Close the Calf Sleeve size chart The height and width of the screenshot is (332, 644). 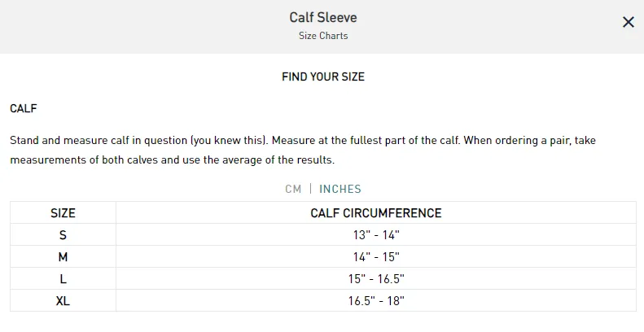(x=628, y=22)
